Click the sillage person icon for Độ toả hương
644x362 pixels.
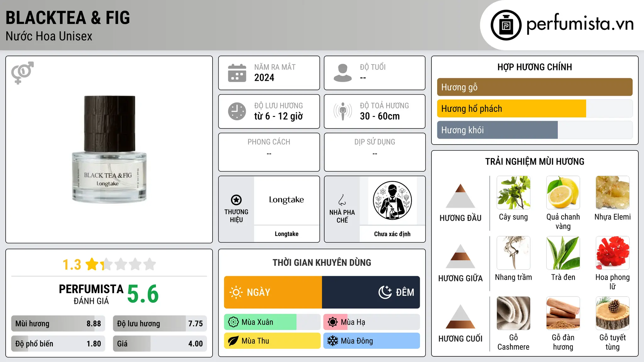point(342,111)
